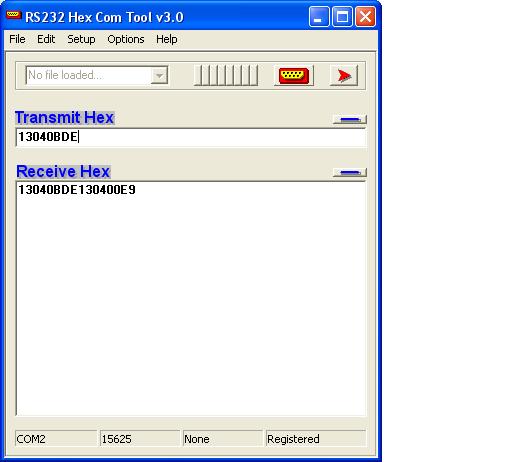
Task: Open the 'No file loaded...' dropdown arrow
Action: coord(159,75)
